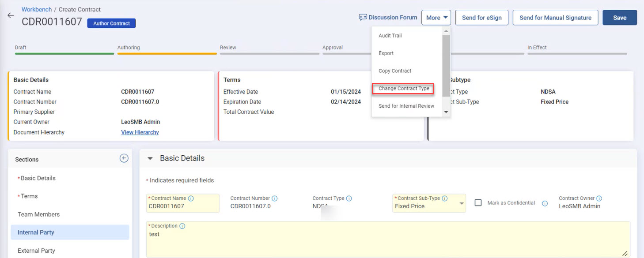The width and height of the screenshot is (644, 258).
Task: Collapse the Basic Details section triangle
Action: 150,158
